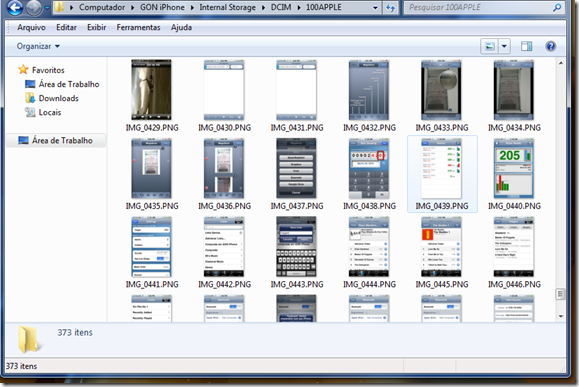Click the Forward navigation arrow button

point(34,7)
